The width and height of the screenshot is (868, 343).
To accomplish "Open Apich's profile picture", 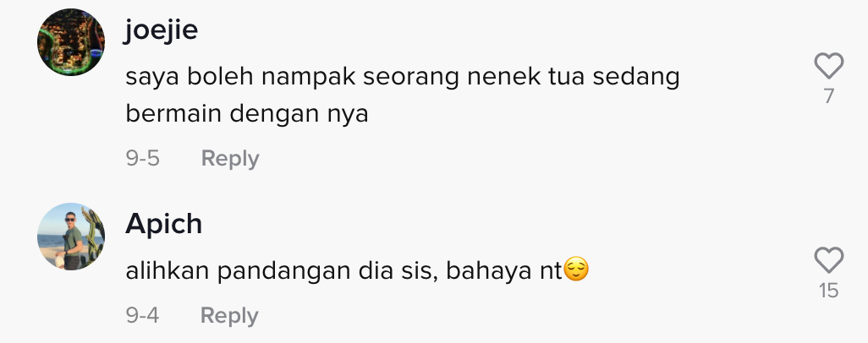I will click(71, 237).
